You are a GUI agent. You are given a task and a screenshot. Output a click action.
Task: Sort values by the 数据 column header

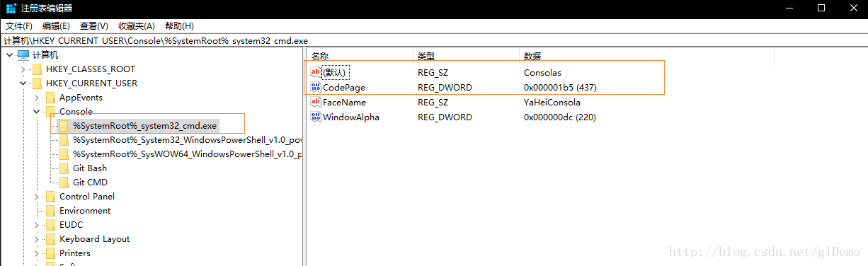tap(646, 56)
